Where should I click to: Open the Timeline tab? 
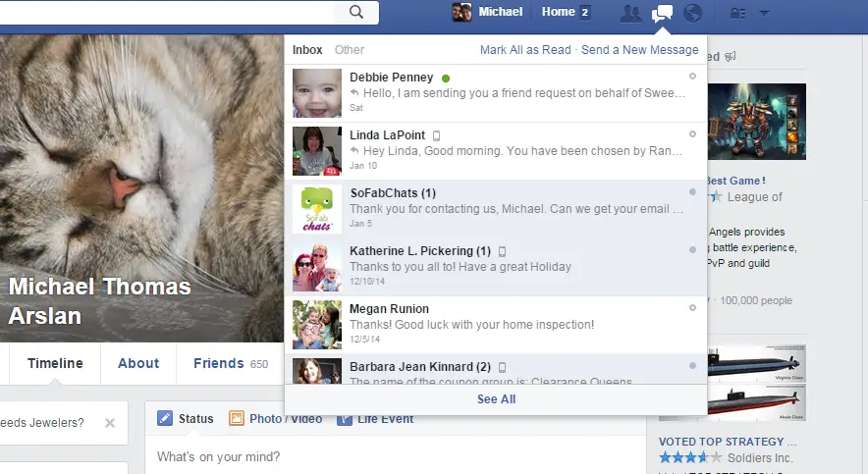pyautogui.click(x=55, y=363)
